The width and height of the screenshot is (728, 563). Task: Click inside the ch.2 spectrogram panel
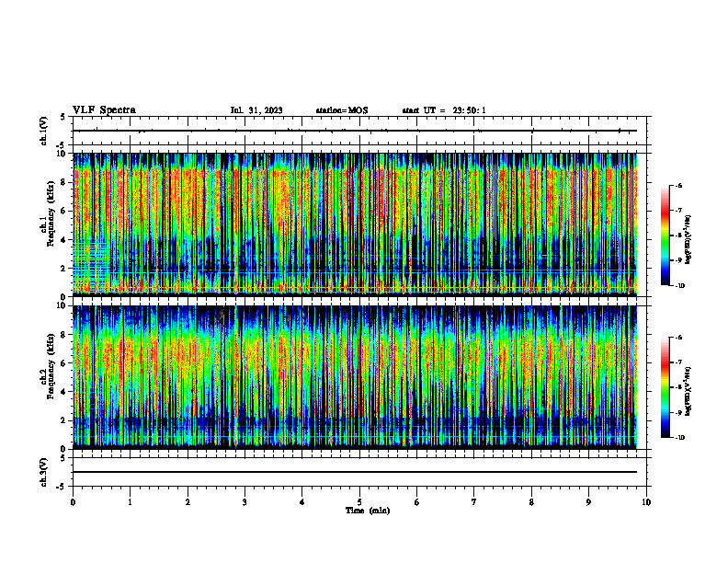click(355, 377)
